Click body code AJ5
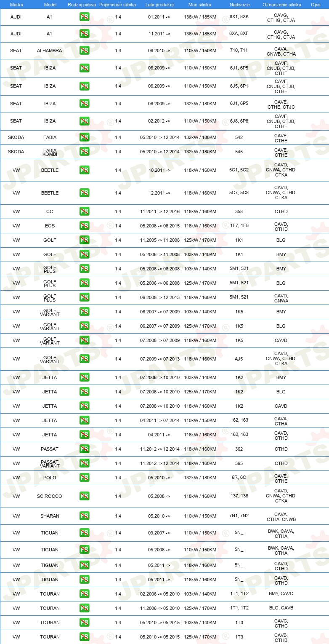Viewport: 329px width, 644px height. [x=239, y=359]
